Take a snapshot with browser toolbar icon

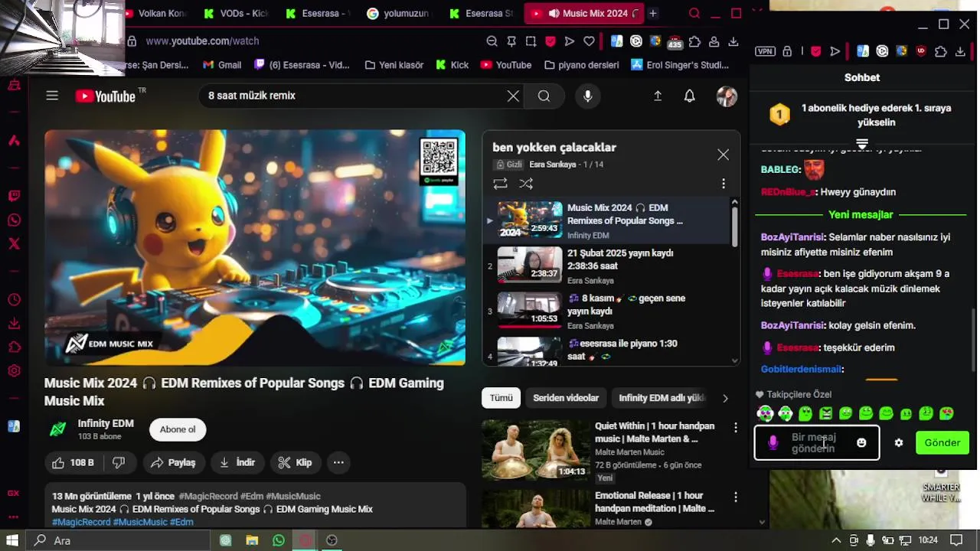point(531,41)
